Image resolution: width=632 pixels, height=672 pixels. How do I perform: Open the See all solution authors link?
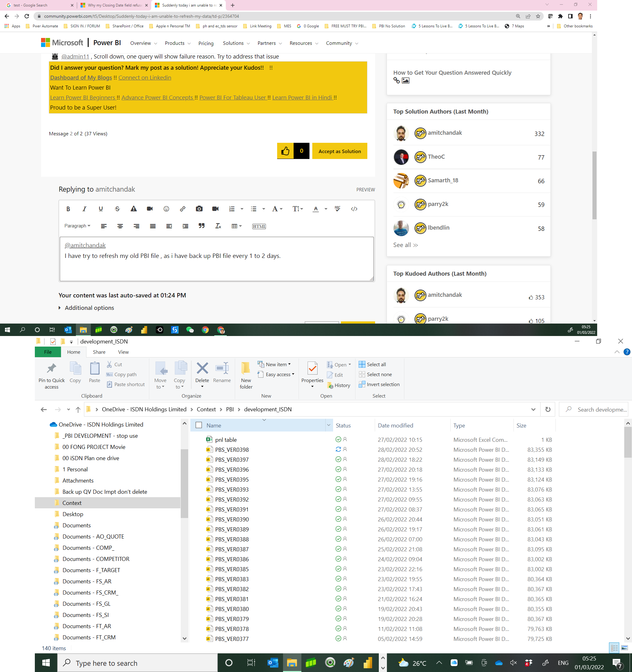406,245
